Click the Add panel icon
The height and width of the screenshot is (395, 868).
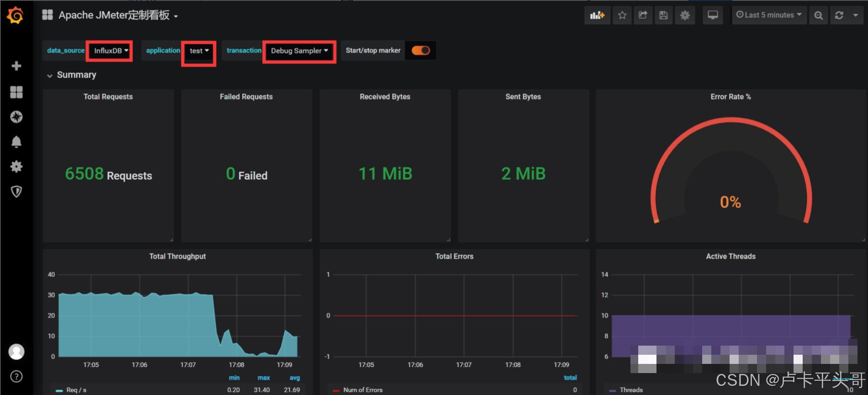(597, 15)
